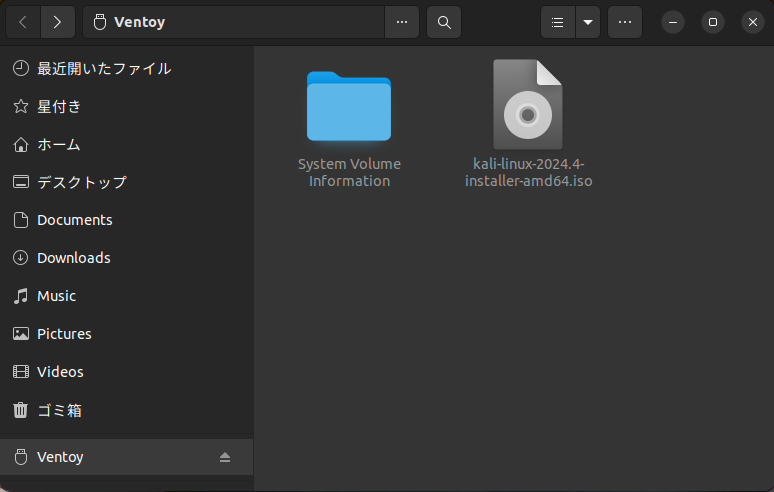Open Pictures in the sidebar
This screenshot has width=774, height=492.
click(127, 334)
